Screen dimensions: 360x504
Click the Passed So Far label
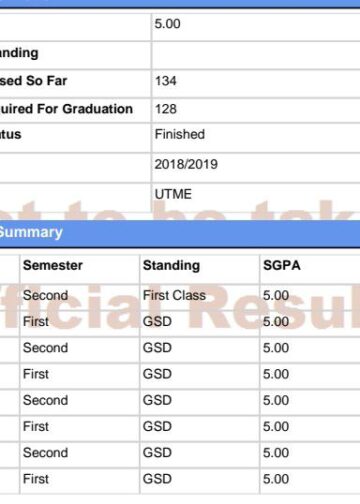(33, 81)
